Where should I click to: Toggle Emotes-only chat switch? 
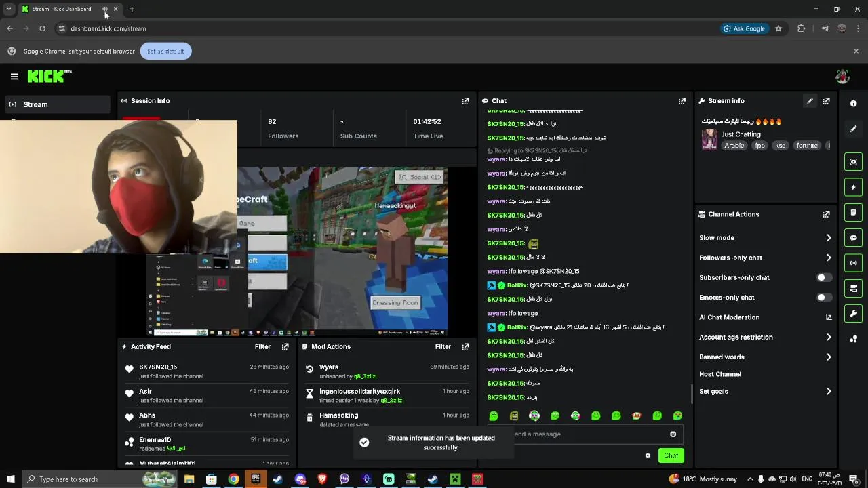pyautogui.click(x=824, y=298)
